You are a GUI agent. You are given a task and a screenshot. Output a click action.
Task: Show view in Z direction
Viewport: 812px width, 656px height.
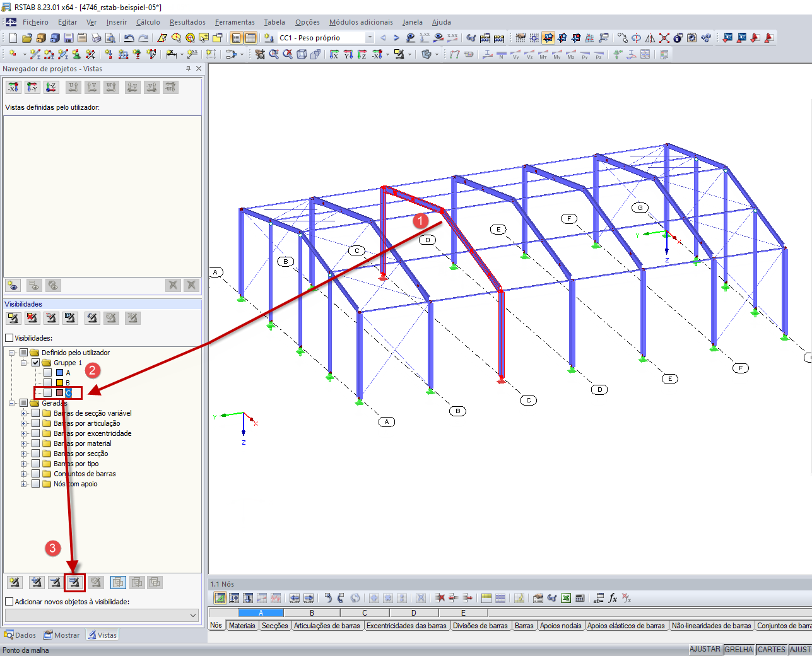click(362, 54)
